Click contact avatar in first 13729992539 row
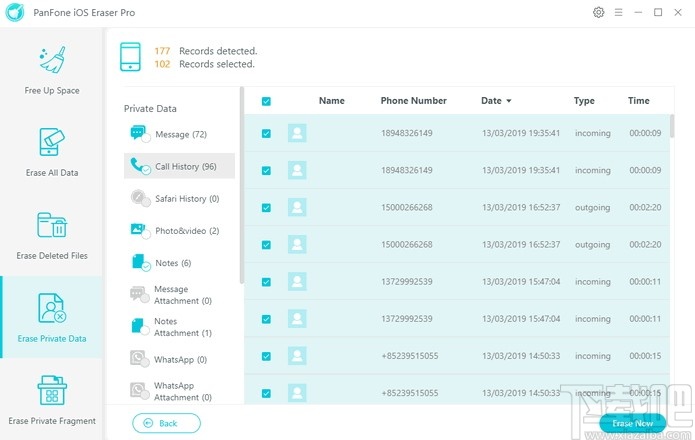This screenshot has width=695, height=440. [297, 281]
